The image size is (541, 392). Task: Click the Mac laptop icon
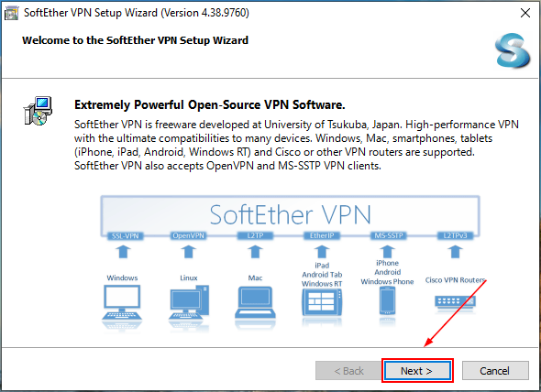[x=255, y=302]
